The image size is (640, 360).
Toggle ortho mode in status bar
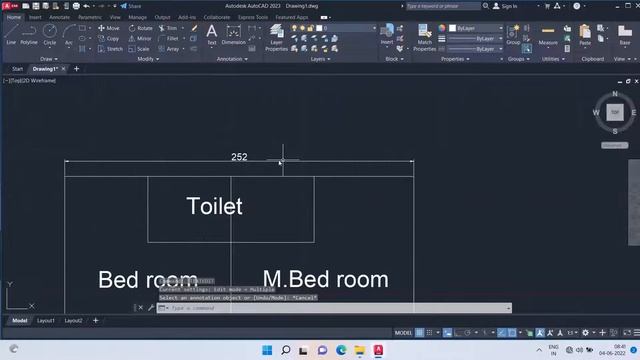click(x=457, y=333)
